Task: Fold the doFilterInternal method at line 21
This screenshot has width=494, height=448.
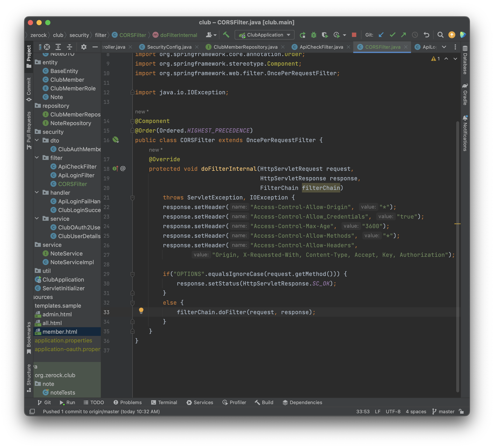Action: click(133, 198)
